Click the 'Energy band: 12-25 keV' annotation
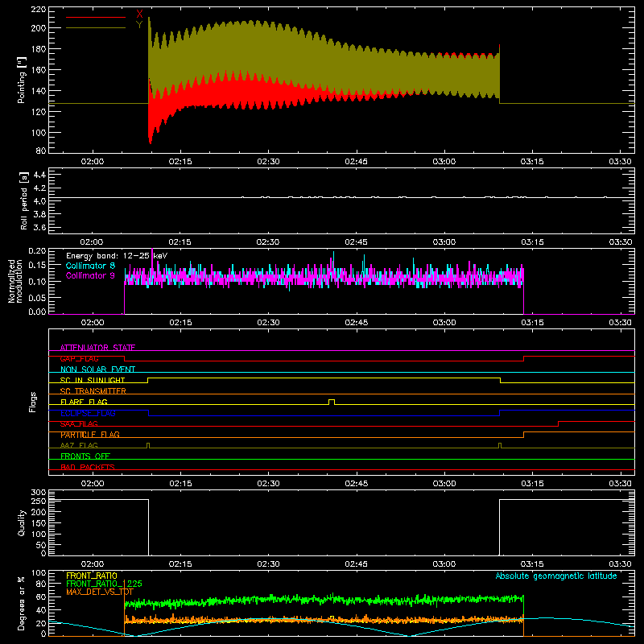Image resolution: width=644 pixels, height=644 pixels. 117,256
